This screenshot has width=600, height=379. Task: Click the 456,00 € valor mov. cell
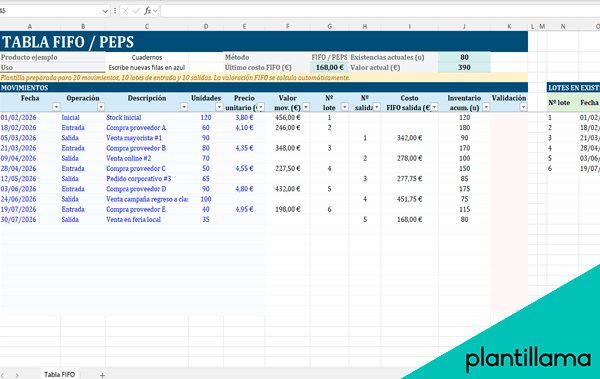[287, 118]
